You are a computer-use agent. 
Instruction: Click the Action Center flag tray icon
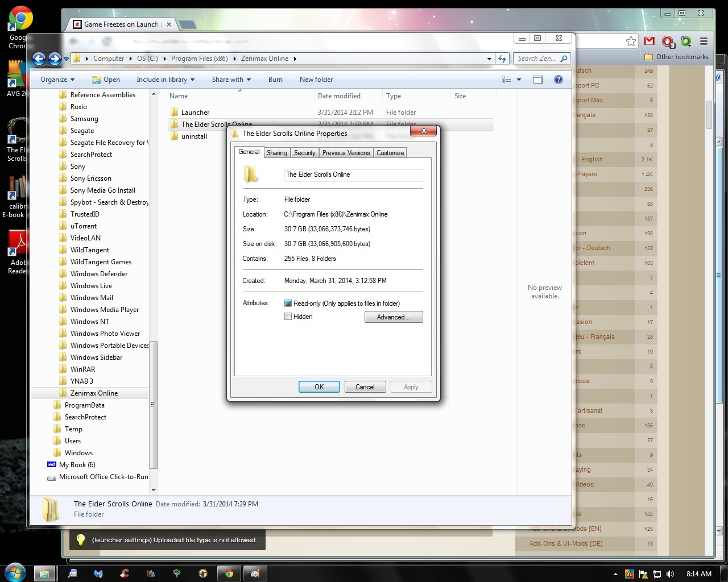click(643, 574)
